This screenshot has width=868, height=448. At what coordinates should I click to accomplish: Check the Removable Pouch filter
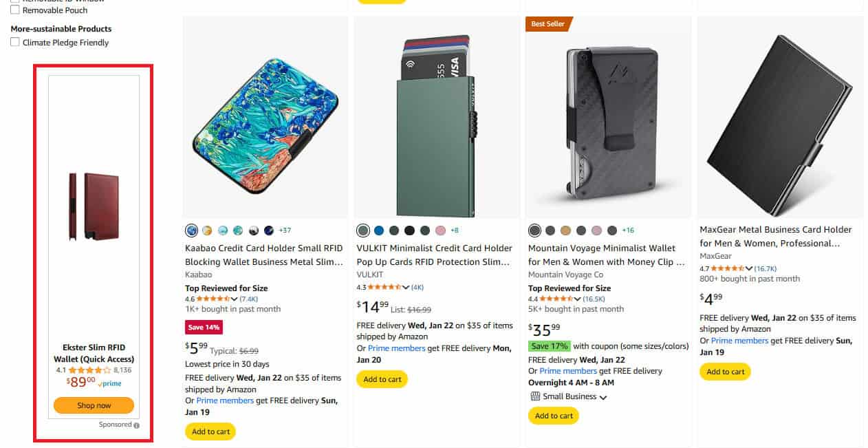[14, 10]
